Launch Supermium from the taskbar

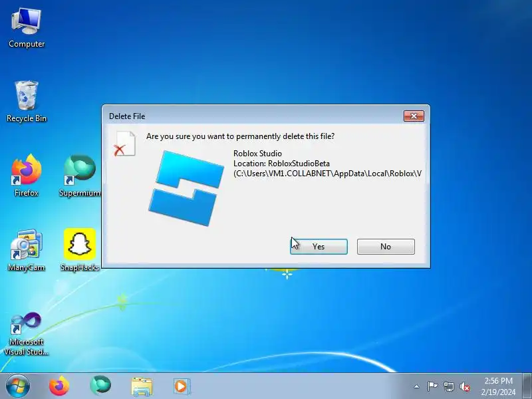click(x=100, y=386)
